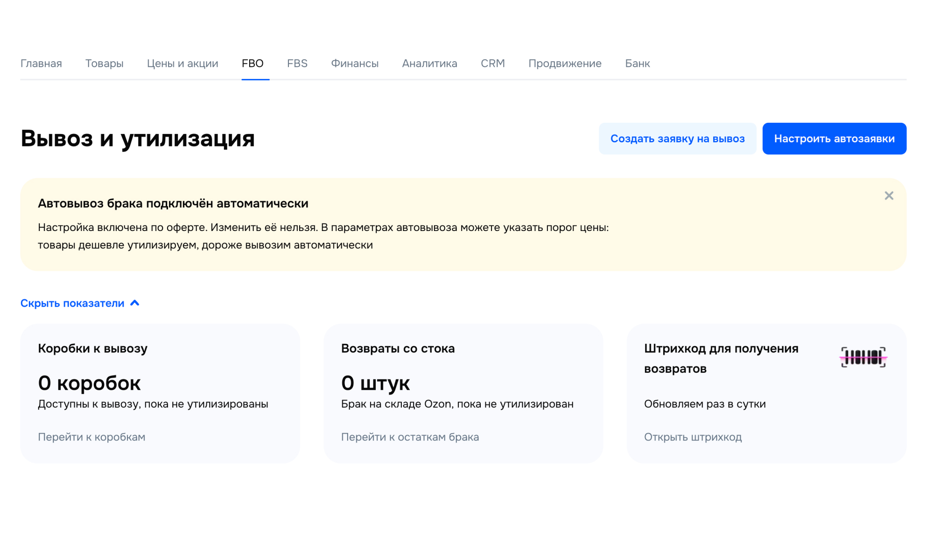This screenshot has width=926, height=560.
Task: Open the barcode icon for returns
Action: coord(864,357)
